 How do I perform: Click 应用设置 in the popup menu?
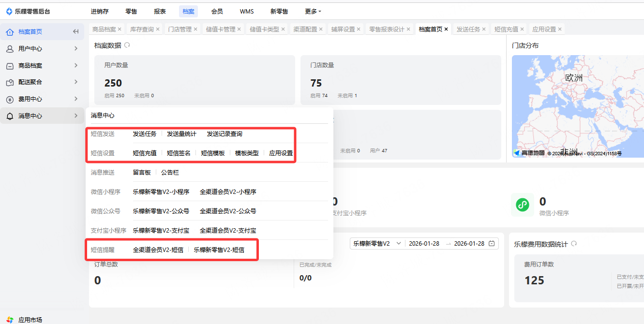[281, 153]
